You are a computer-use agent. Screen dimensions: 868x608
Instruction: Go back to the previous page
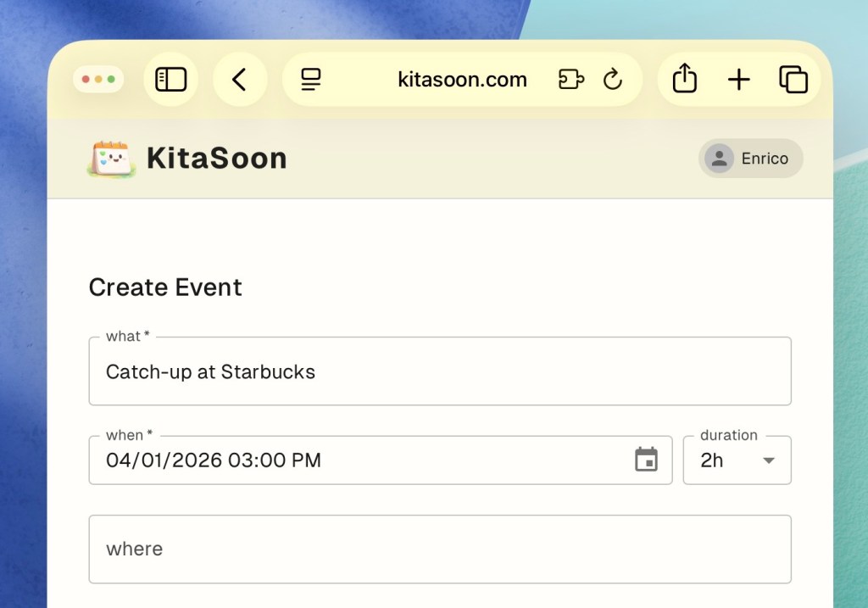tap(240, 80)
